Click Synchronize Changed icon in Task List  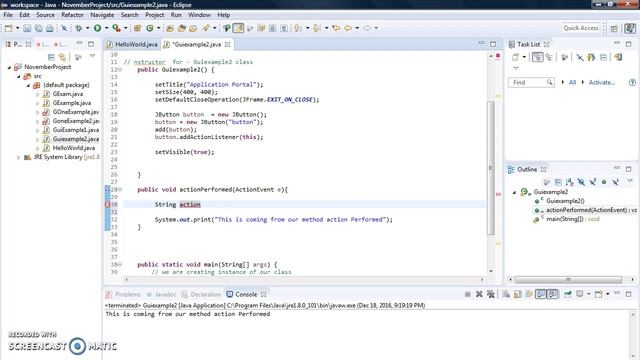(618, 58)
